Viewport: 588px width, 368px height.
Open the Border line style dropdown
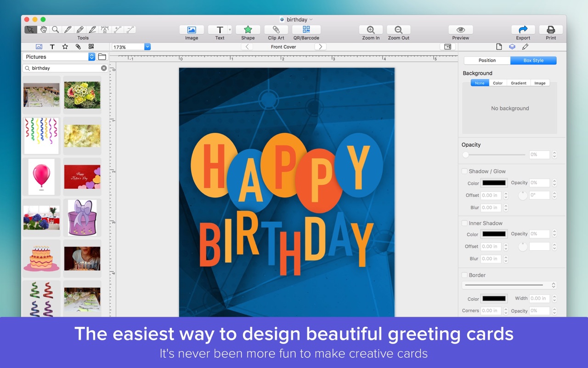[x=509, y=285]
